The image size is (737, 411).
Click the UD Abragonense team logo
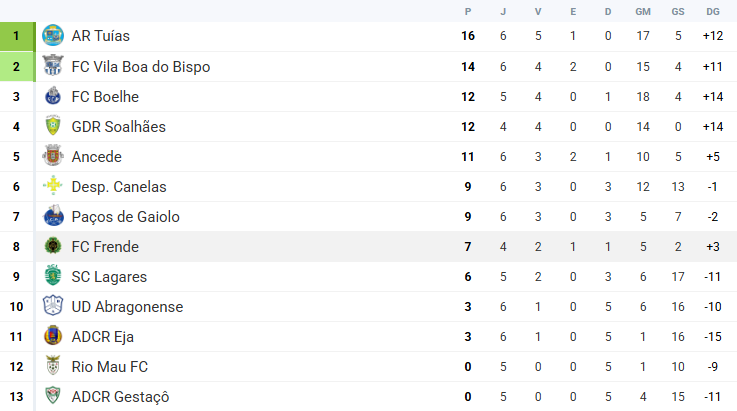pyautogui.click(x=53, y=307)
